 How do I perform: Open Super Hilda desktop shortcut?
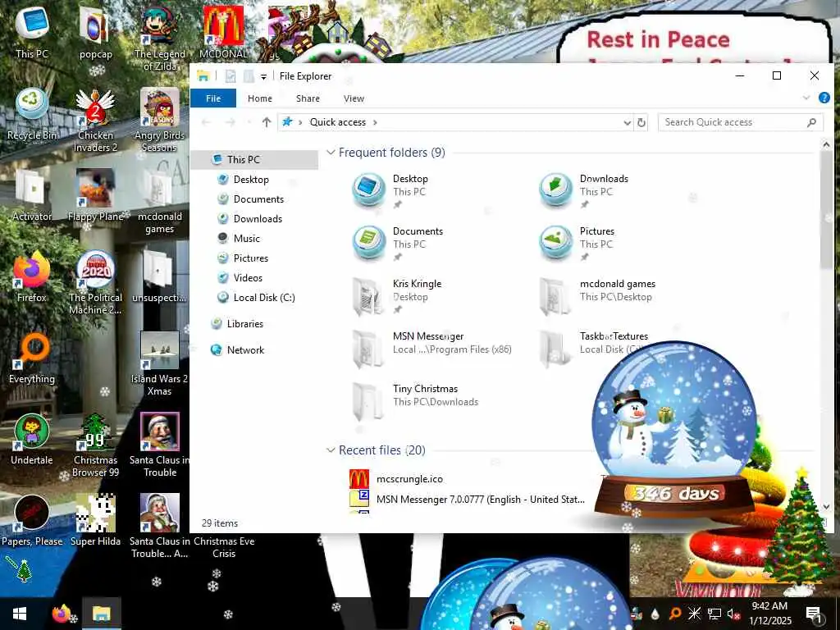click(95, 520)
